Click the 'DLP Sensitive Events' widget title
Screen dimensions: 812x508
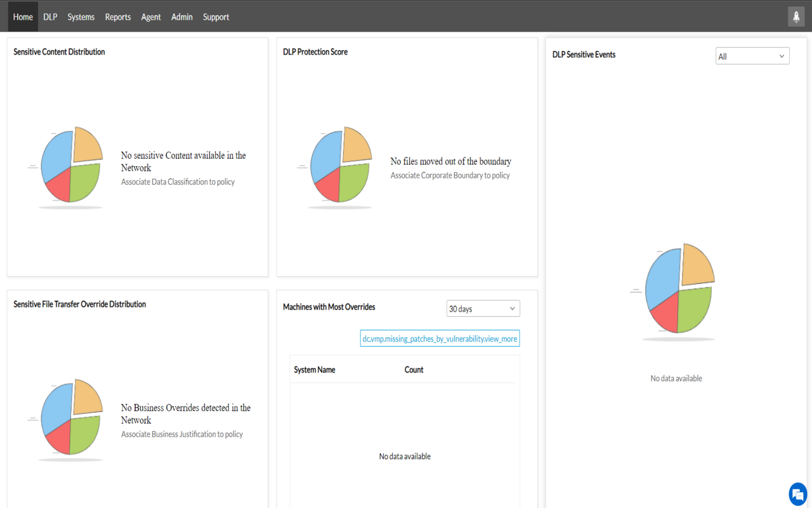pyautogui.click(x=584, y=55)
